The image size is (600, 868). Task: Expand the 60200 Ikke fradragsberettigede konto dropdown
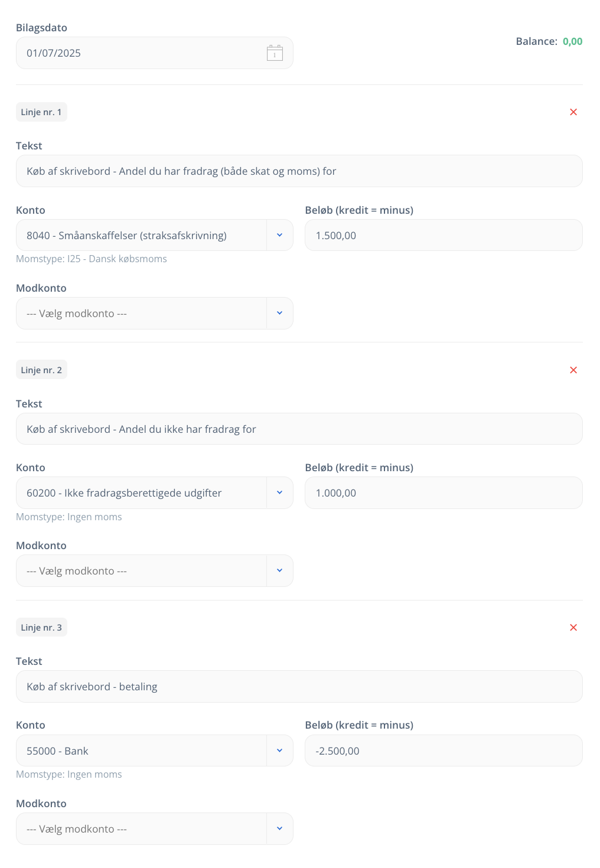(280, 493)
